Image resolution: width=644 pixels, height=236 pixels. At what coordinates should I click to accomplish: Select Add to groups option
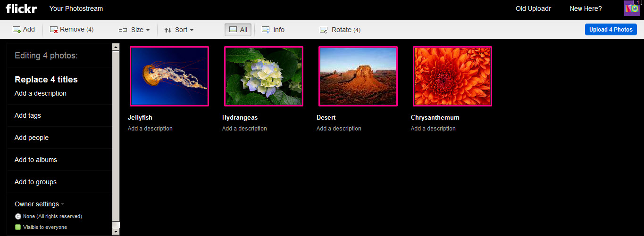[x=35, y=182]
